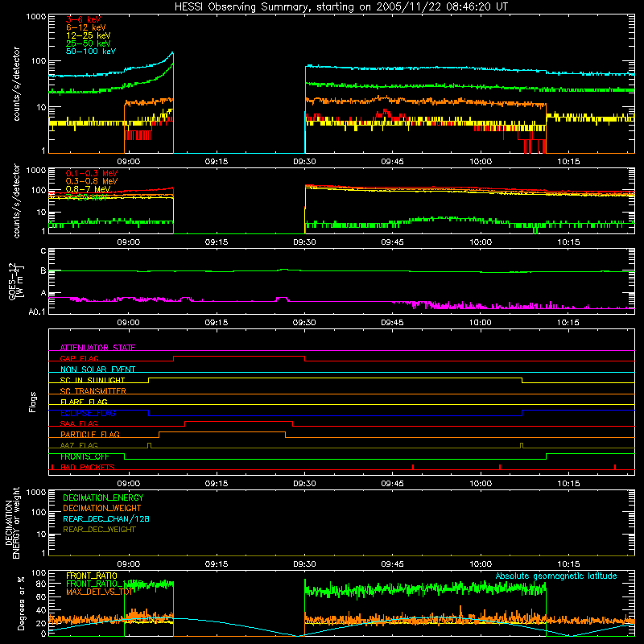
Task: Click the 10:15 tick under the decimation plot
Action: click(x=568, y=564)
